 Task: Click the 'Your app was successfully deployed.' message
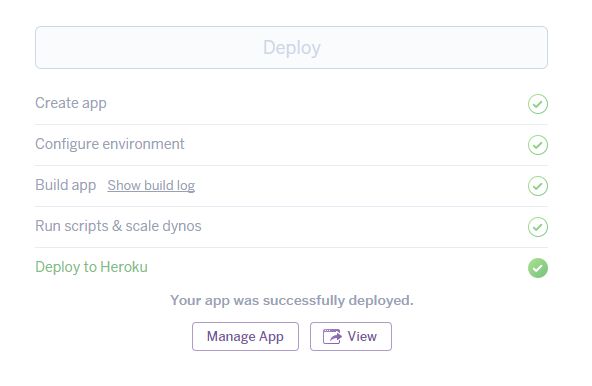292,301
